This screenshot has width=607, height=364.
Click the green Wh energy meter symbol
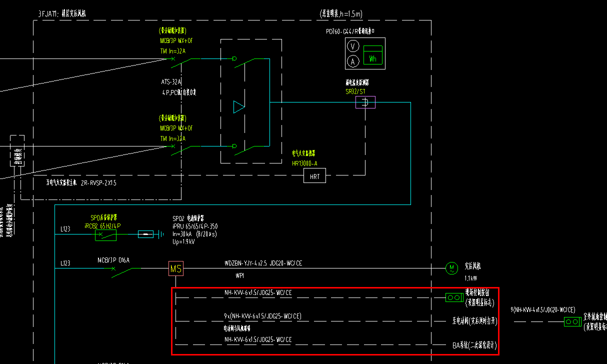coord(372,55)
